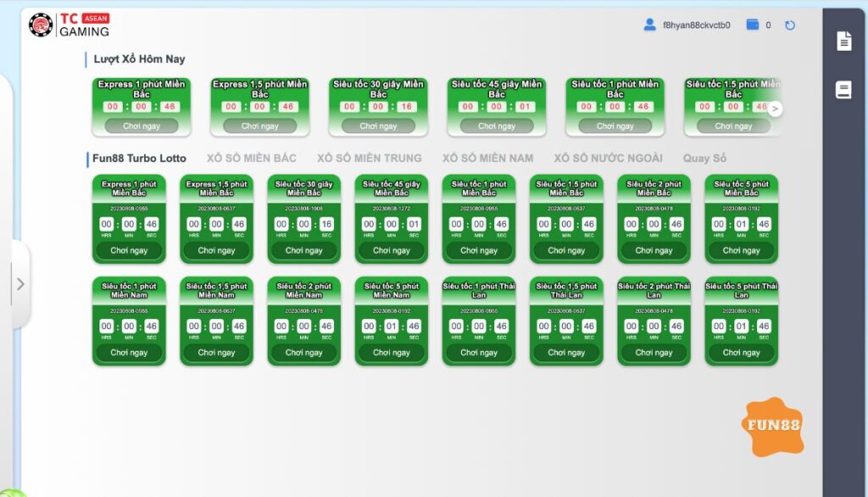Click Chơi ngay on Siêu tốc 2 phút Miền Bắc card
This screenshot has width=868, height=497.
(x=654, y=250)
